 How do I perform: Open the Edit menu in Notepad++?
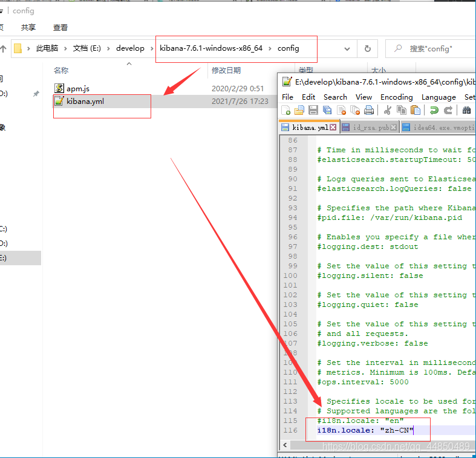tap(308, 97)
